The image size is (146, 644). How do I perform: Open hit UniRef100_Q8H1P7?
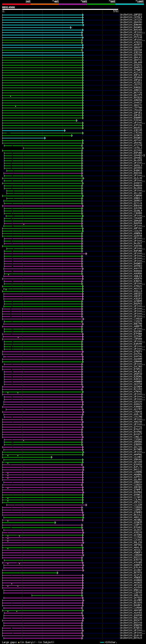(131, 48)
